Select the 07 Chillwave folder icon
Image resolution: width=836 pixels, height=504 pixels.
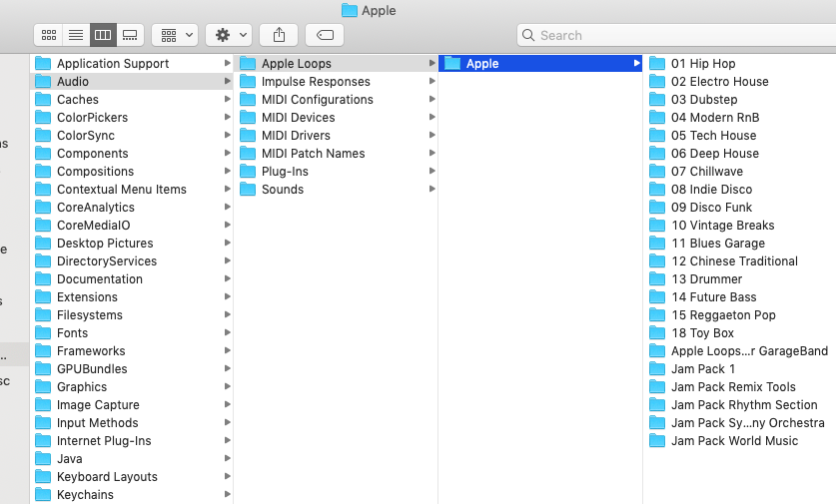coord(657,172)
